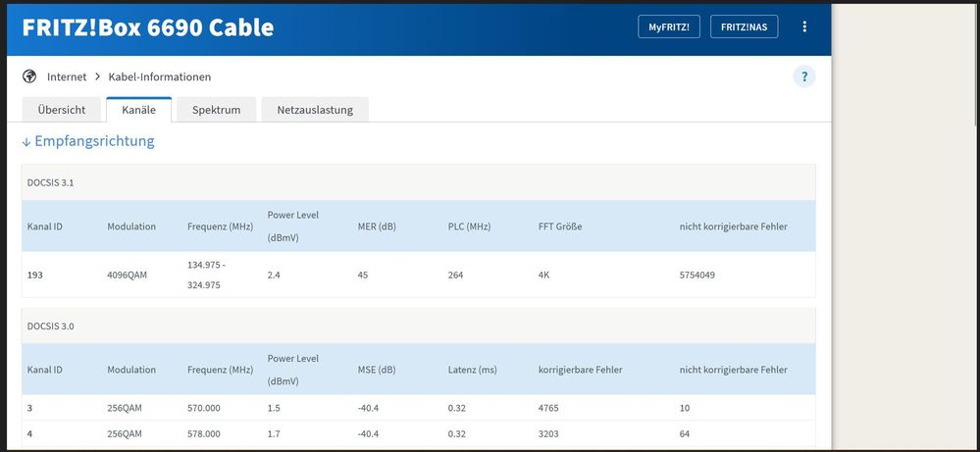The height and width of the screenshot is (452, 980).
Task: Click the 4K FFT size value
Action: point(543,275)
